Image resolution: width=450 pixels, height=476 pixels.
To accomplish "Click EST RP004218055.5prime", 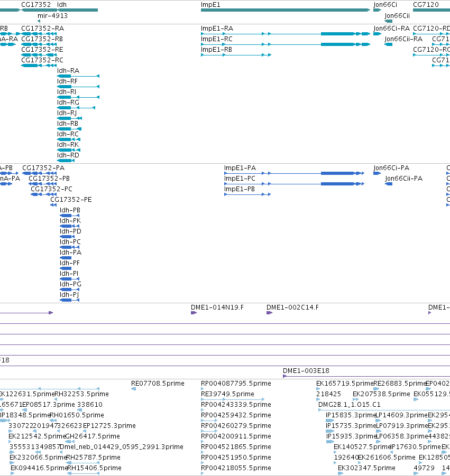I will [x=236, y=469].
